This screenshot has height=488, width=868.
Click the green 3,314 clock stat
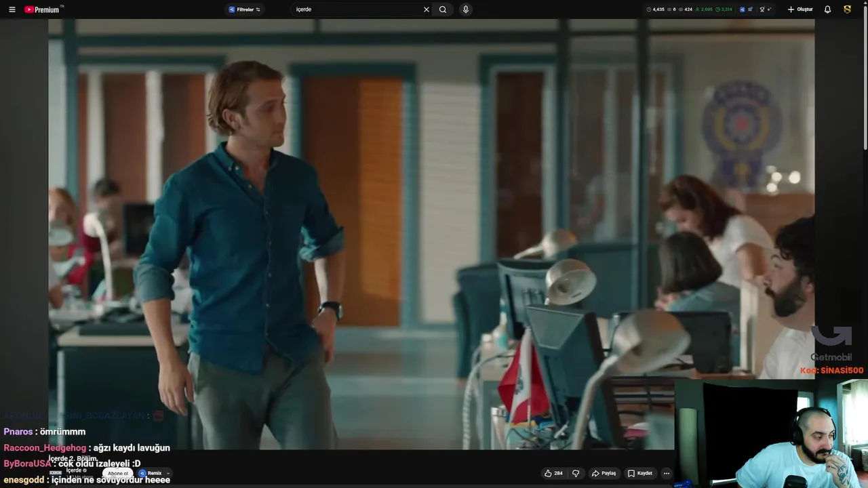pos(724,9)
